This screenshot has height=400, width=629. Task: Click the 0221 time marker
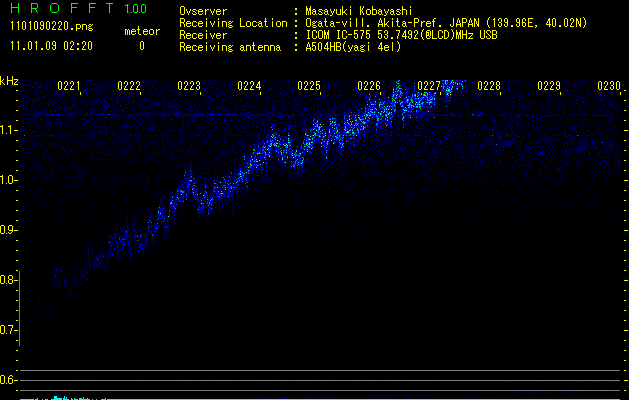tap(69, 86)
